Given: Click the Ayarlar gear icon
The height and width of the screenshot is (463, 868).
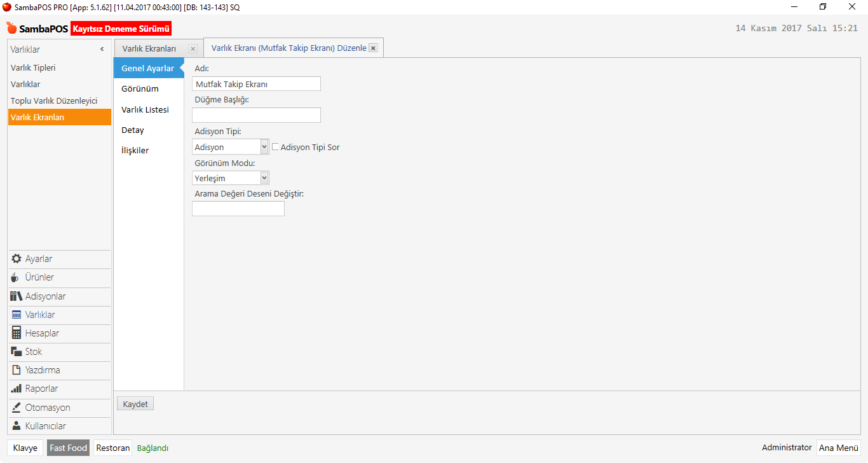Looking at the screenshot, I should click(17, 259).
